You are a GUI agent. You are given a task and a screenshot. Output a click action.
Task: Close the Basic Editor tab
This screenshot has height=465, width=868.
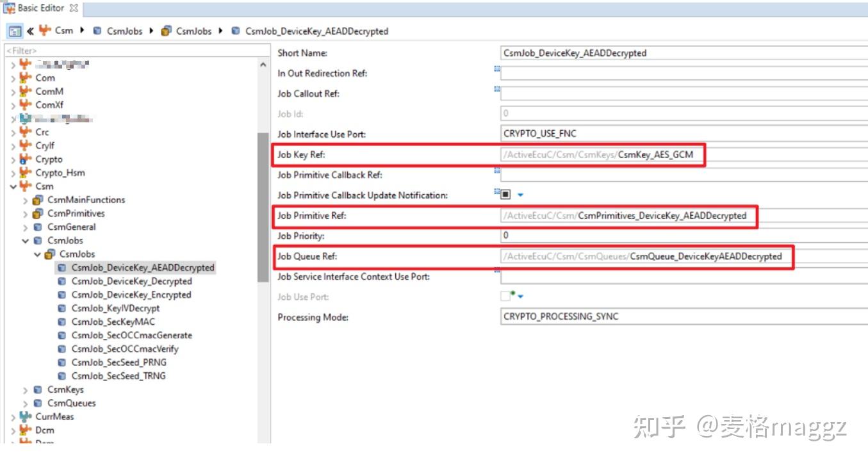73,8
